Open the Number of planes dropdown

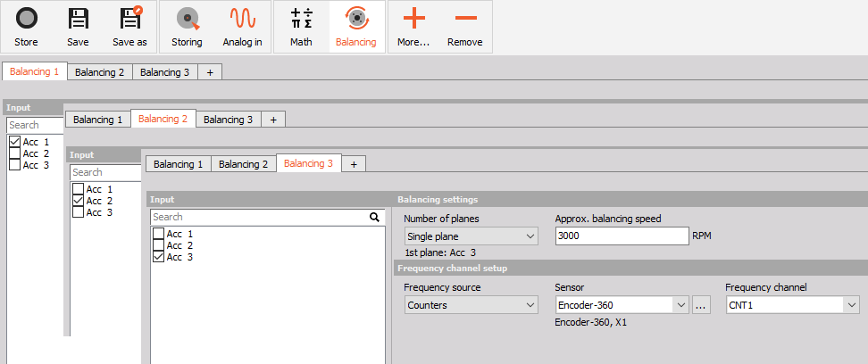(472, 236)
